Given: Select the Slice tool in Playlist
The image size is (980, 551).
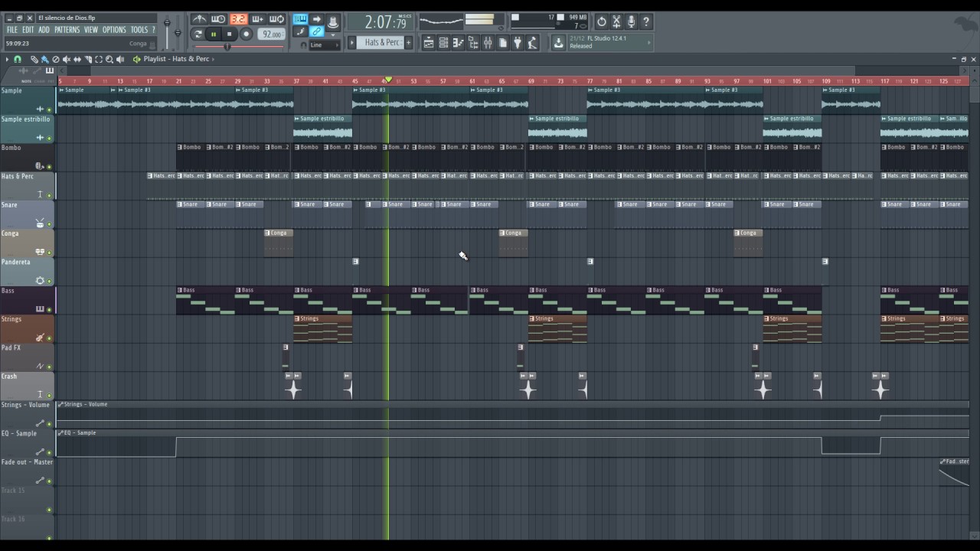Looking at the screenshot, I should 88,59.
